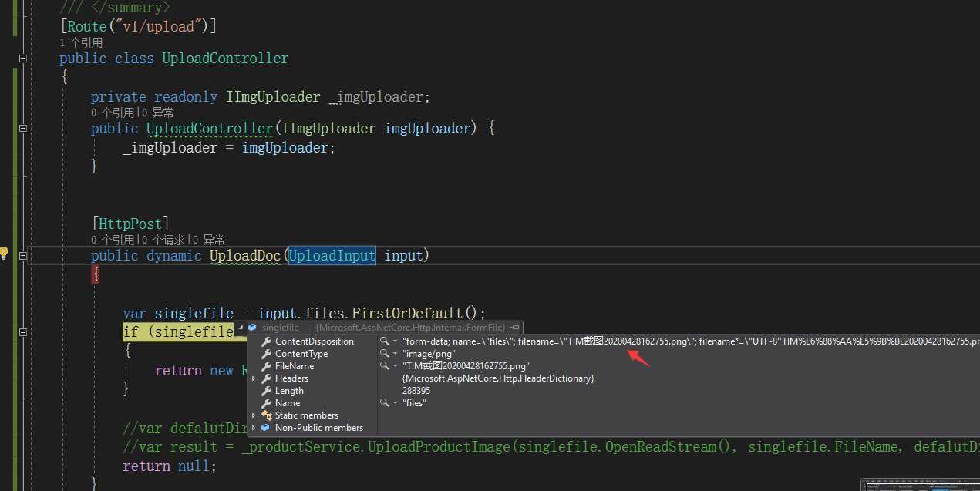Select the ContentDisposition wrench property icon
The image size is (980, 491).
(267, 341)
